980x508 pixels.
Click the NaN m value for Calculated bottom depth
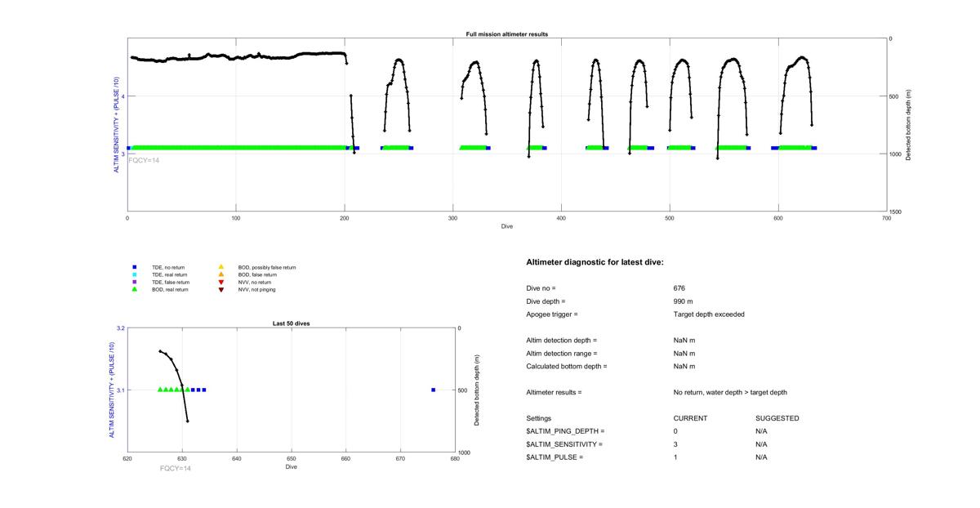684,367
